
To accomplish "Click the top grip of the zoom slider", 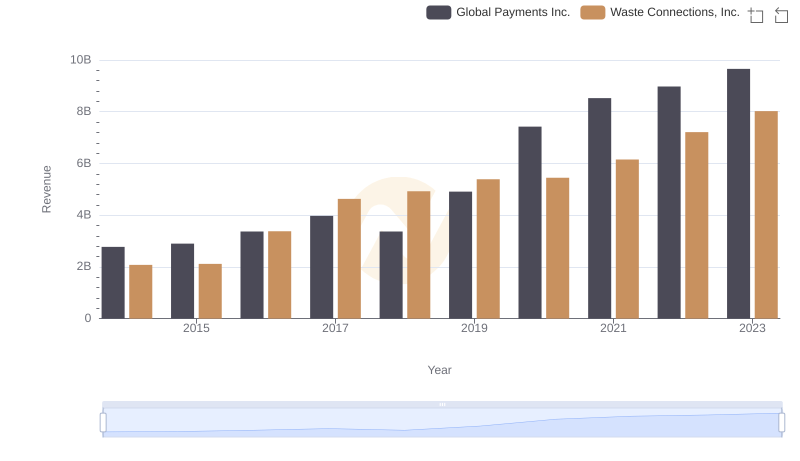I will pyautogui.click(x=442, y=404).
